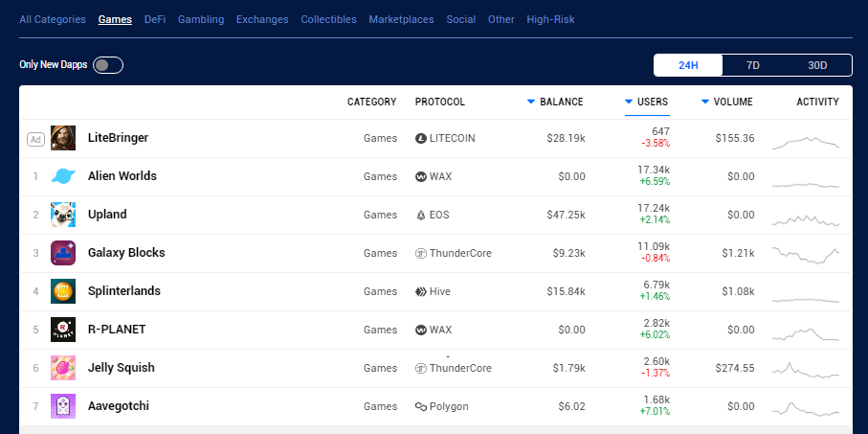Switch to the Other category tab
Viewport: 868px width, 434px height.
[501, 19]
